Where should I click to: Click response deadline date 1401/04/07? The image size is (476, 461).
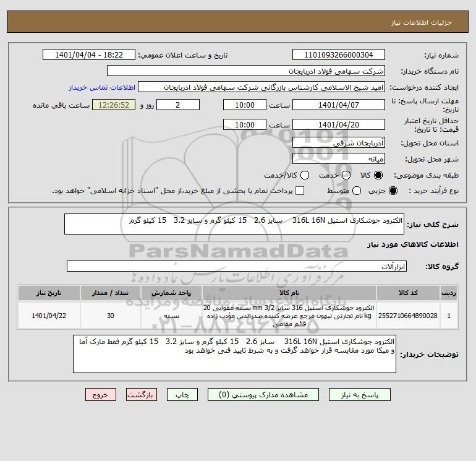click(x=339, y=105)
